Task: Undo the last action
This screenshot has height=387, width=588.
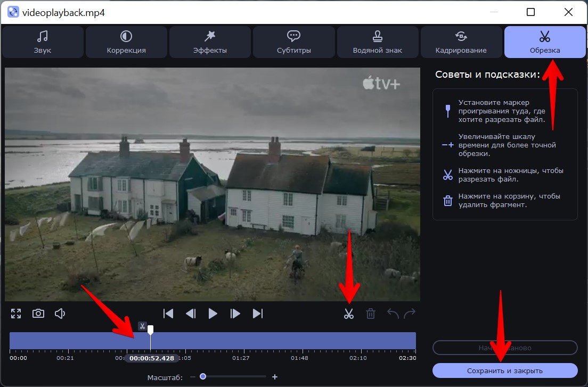Action: (x=393, y=314)
